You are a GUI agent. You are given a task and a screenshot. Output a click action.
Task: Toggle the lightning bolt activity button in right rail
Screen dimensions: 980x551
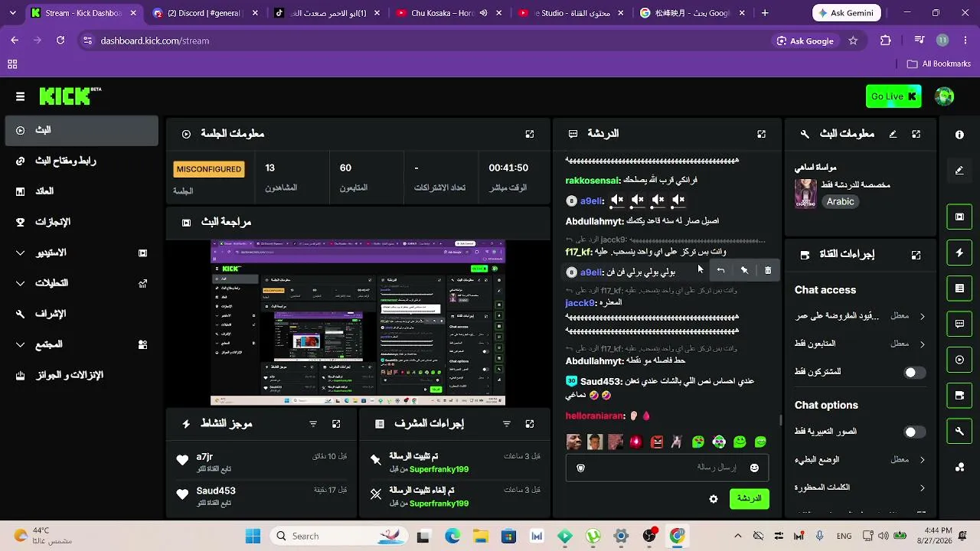tap(959, 253)
